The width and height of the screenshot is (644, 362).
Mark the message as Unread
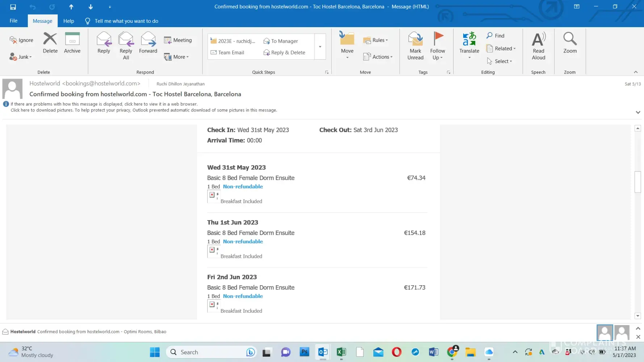415,46
